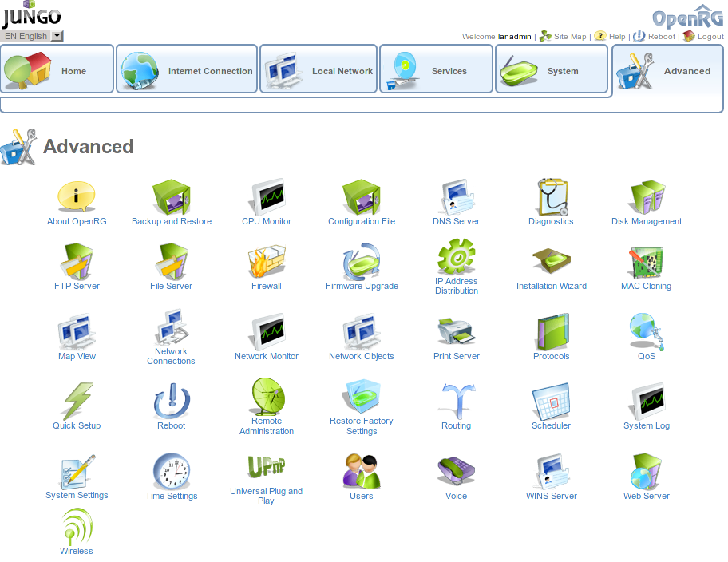The height and width of the screenshot is (562, 728).
Task: Open the DNS Server icon
Action: tap(457, 196)
